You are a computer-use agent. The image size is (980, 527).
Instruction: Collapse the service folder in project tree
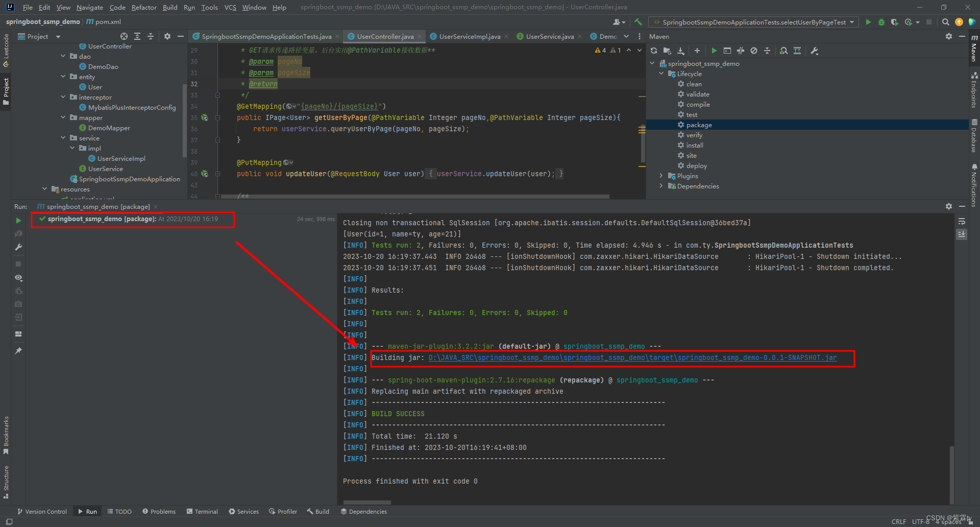63,138
